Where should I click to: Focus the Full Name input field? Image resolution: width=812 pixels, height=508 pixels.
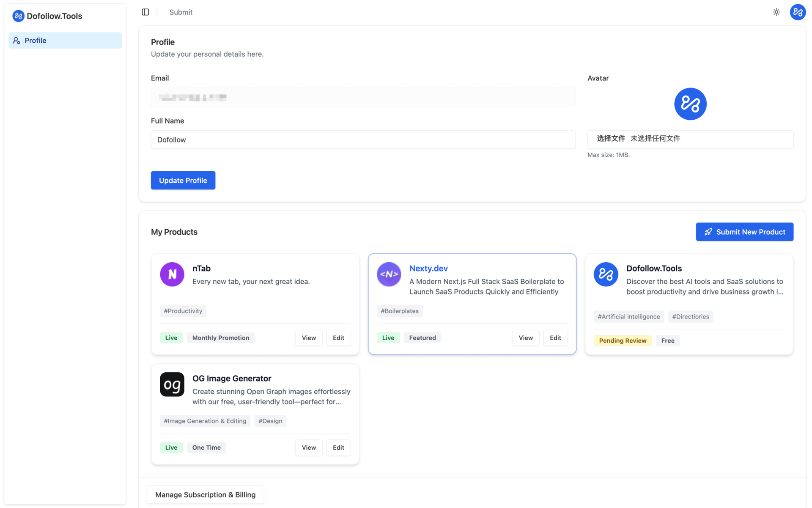coord(363,140)
